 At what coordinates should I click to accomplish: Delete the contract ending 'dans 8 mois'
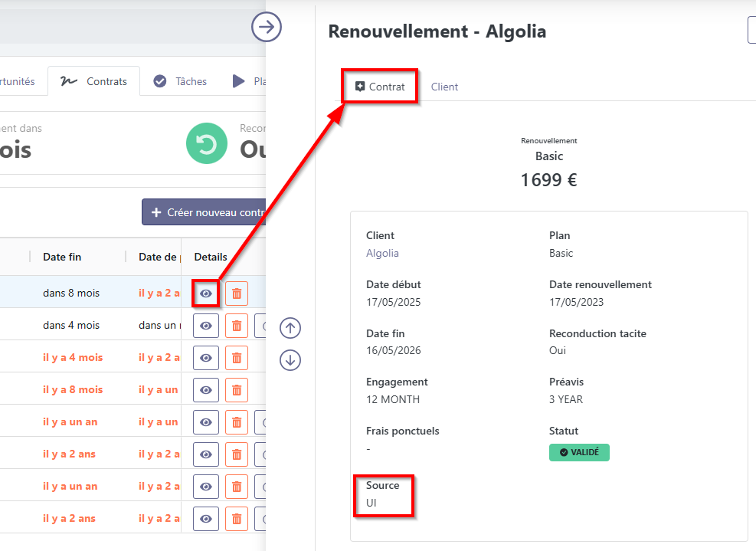(237, 294)
